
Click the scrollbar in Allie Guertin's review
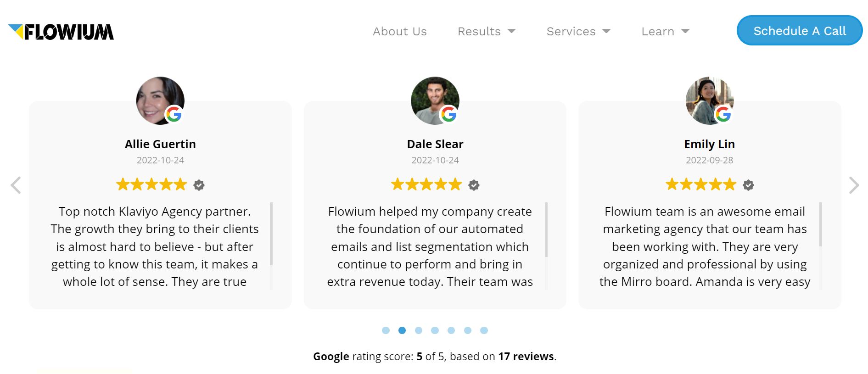pyautogui.click(x=271, y=234)
